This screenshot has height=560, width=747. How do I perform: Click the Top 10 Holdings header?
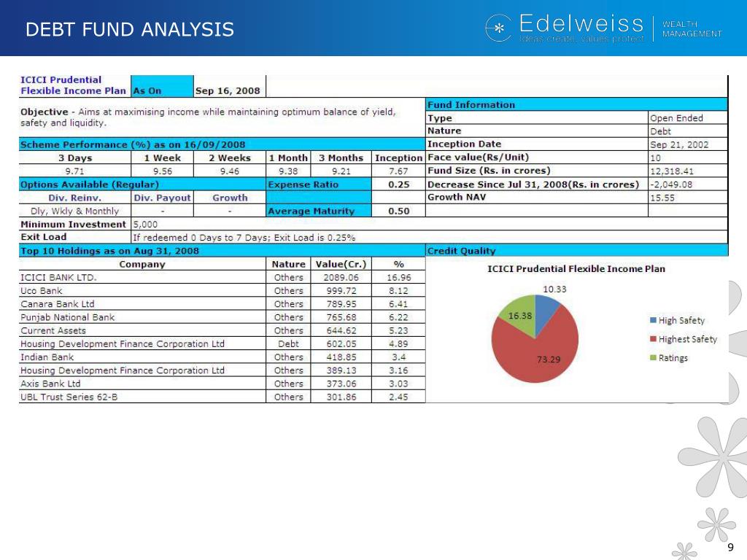tap(222, 251)
